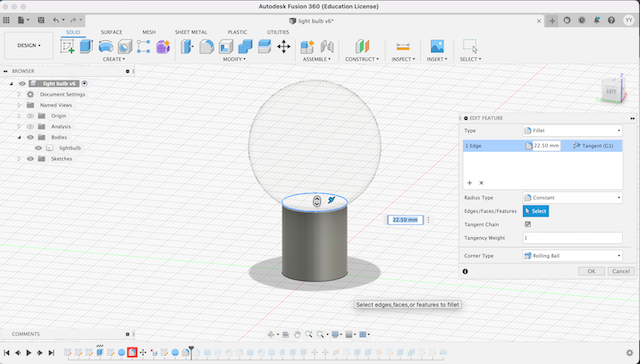Select the Insert image tool

(x=437, y=47)
